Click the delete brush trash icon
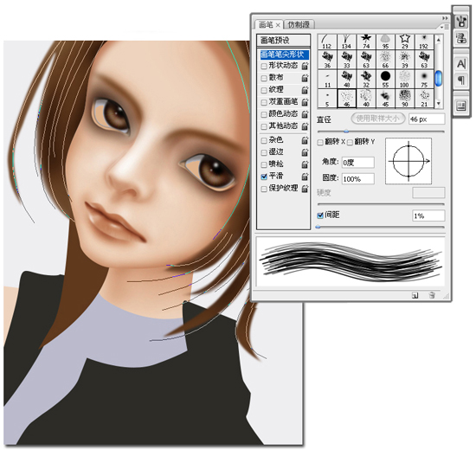This screenshot has height=450, width=476. [432, 295]
